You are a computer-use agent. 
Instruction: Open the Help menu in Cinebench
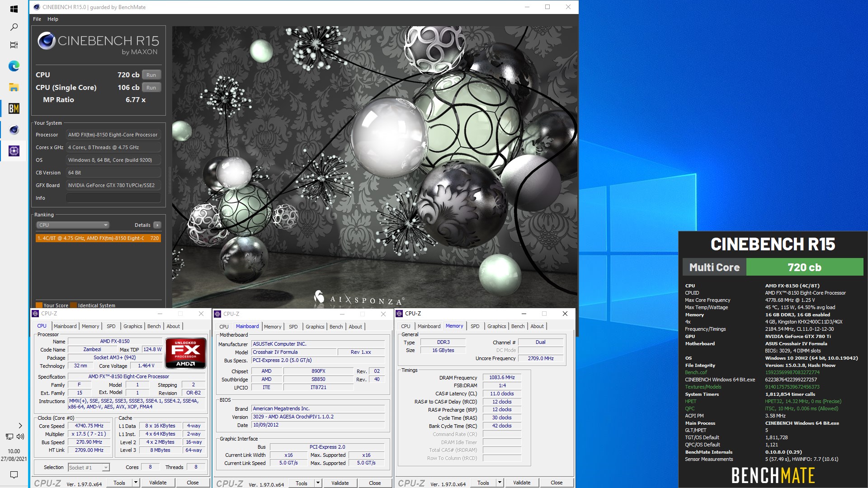coord(53,19)
